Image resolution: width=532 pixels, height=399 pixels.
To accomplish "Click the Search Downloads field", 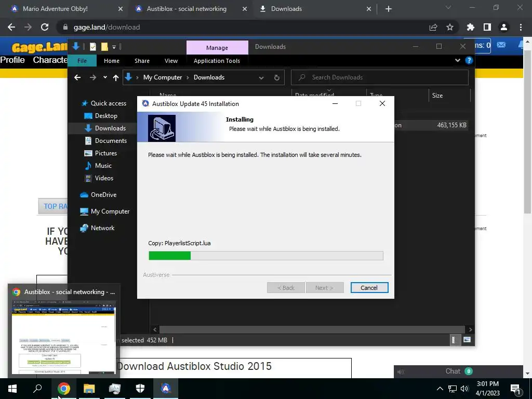I will (x=380, y=77).
